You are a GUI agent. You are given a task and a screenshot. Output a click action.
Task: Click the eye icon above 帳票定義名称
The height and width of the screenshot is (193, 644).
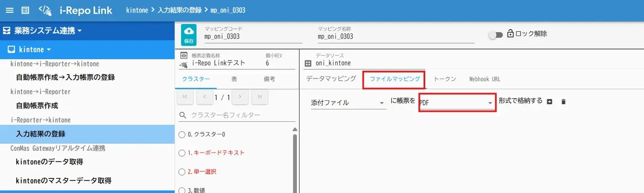click(x=184, y=55)
